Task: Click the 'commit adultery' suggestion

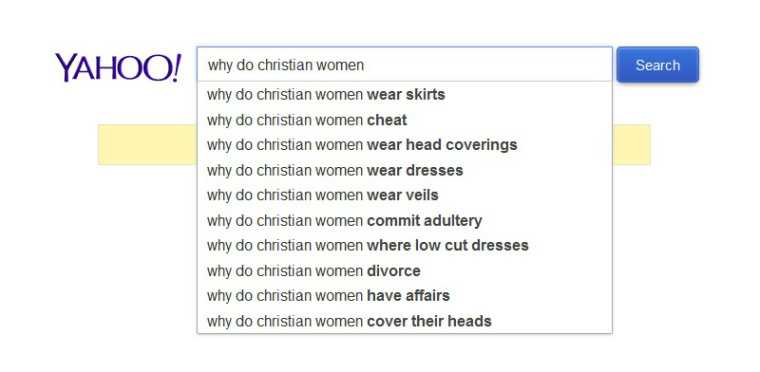Action: pos(405,221)
